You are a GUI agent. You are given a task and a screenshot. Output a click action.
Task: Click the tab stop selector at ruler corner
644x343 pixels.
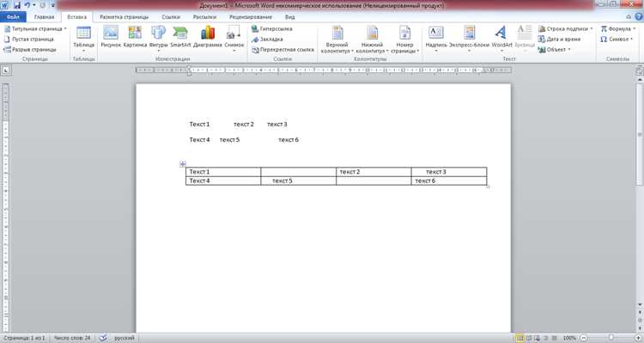[6, 70]
